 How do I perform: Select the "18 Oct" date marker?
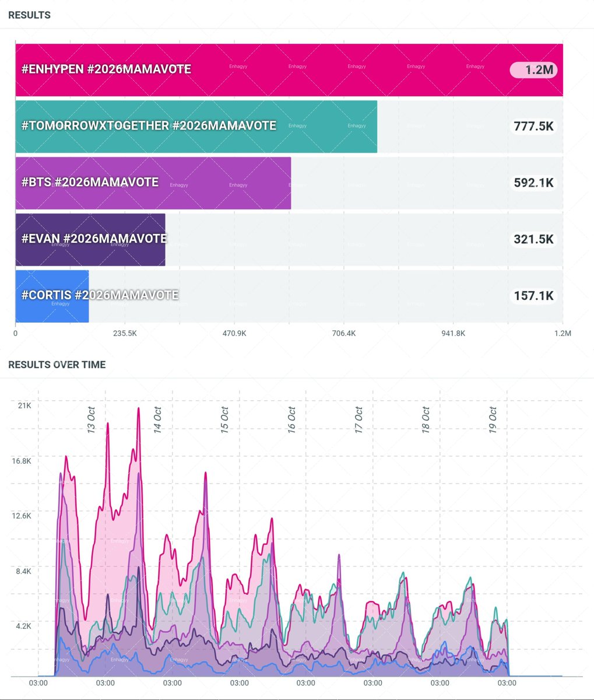point(425,419)
